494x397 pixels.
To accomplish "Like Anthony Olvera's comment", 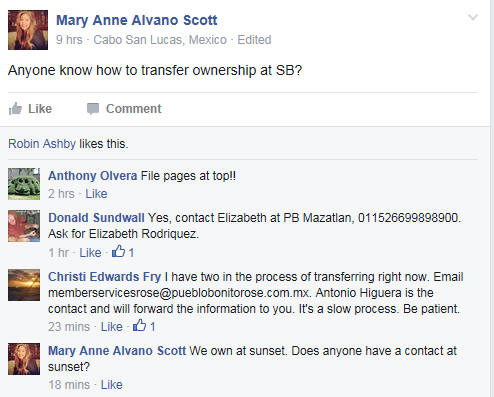I will 96,194.
